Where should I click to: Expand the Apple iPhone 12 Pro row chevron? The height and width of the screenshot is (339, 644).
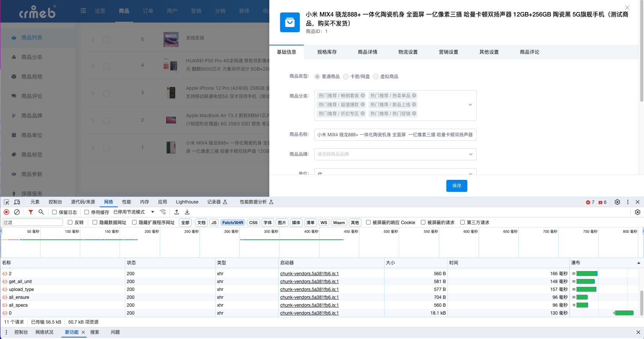coord(93,93)
